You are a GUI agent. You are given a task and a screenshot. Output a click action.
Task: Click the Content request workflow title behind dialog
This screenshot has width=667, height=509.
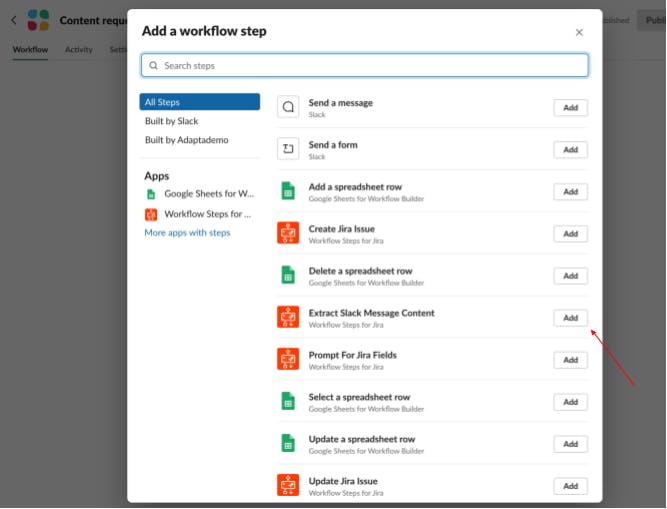pos(93,20)
